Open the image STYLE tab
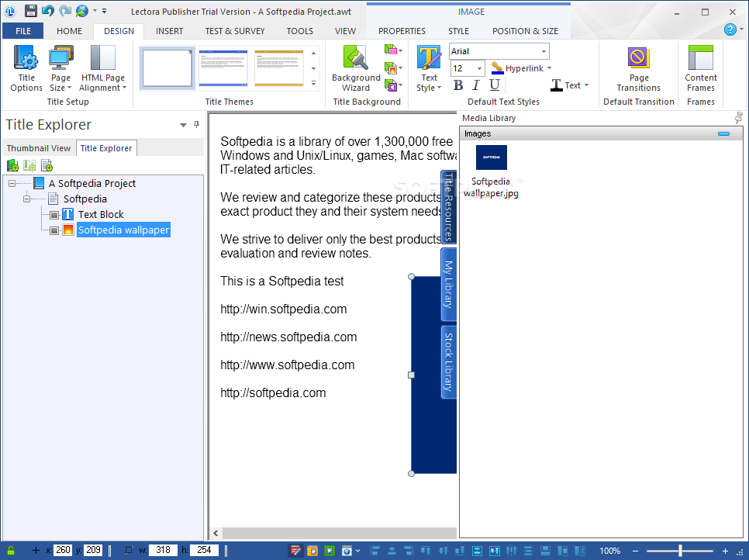Viewport: 749px width, 560px height. [x=458, y=31]
